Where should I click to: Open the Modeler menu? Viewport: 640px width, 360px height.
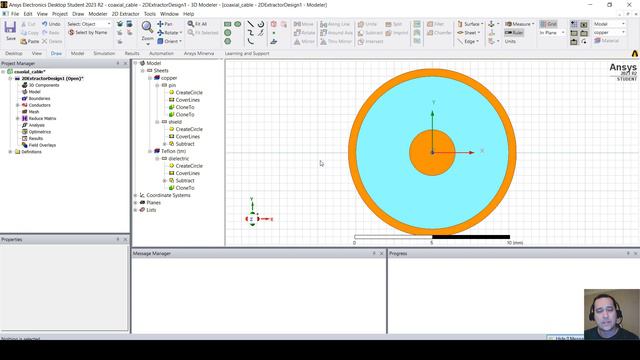(x=98, y=14)
